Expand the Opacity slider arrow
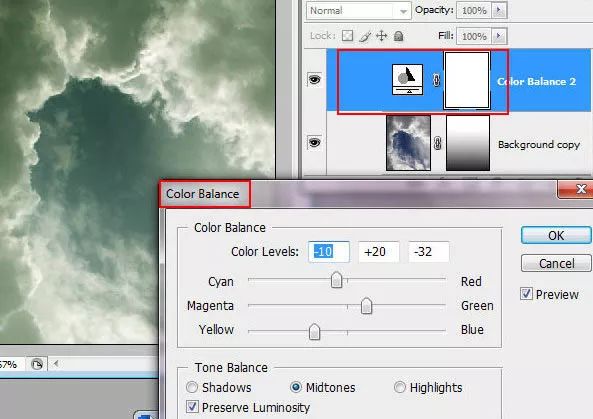The height and width of the screenshot is (419, 593). coord(499,10)
